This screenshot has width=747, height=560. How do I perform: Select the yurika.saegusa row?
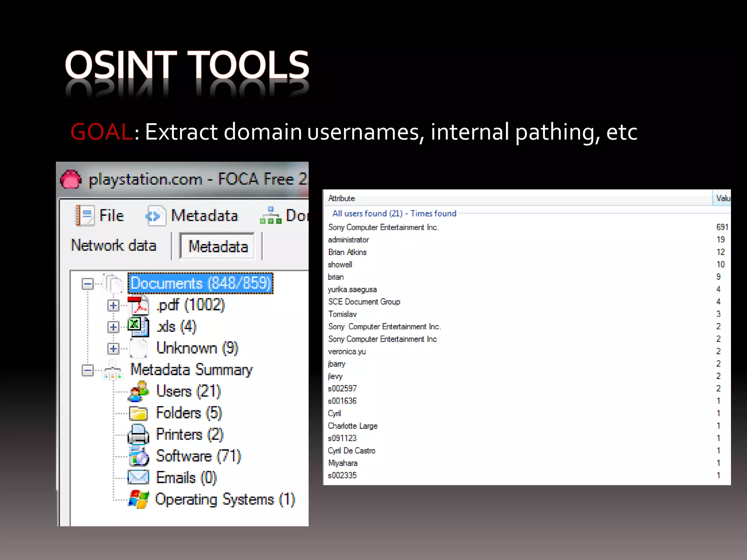coord(527,289)
